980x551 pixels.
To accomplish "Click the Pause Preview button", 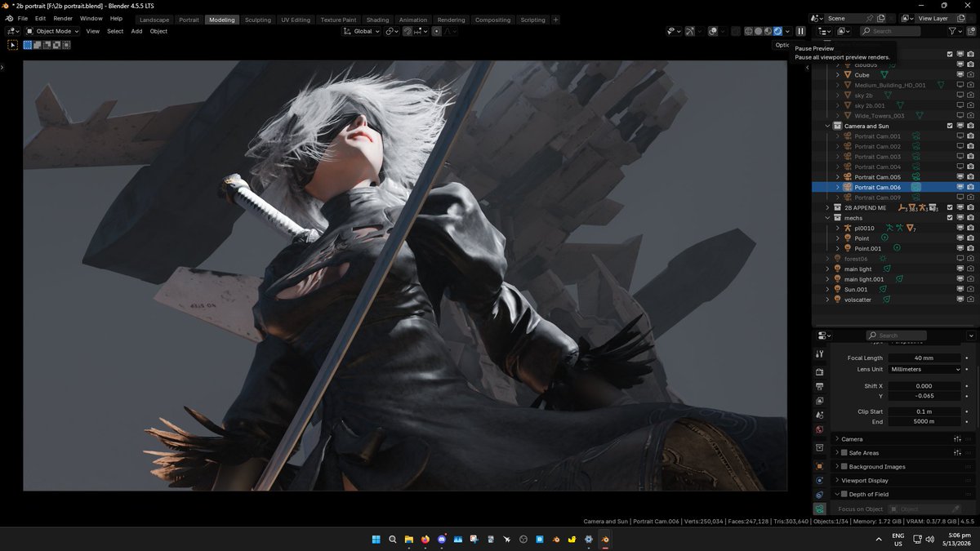I will pyautogui.click(x=800, y=31).
